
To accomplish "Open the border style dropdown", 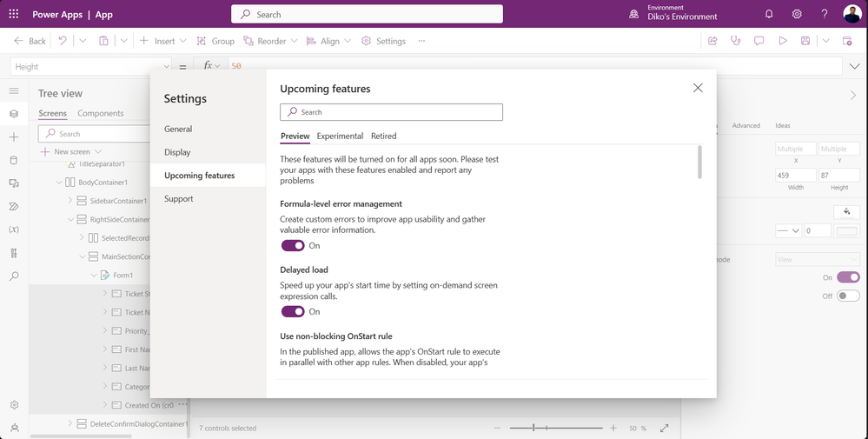I will (788, 231).
